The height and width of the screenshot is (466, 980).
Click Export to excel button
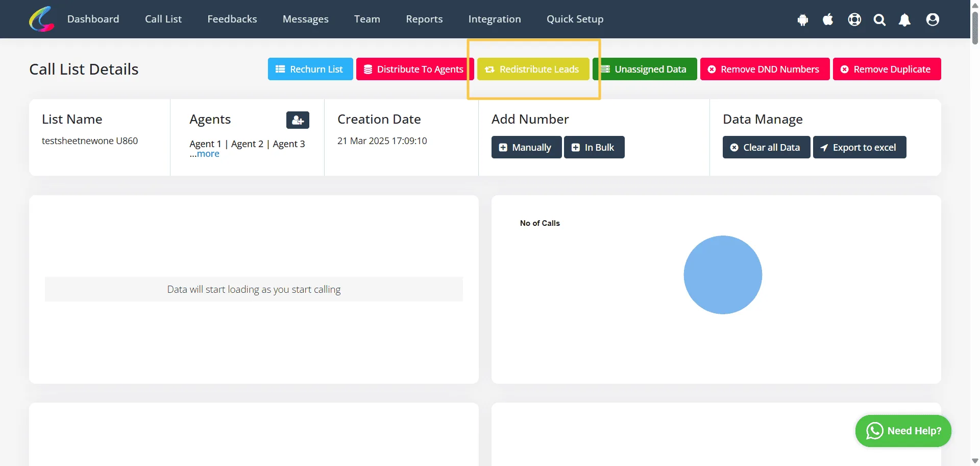coord(860,147)
